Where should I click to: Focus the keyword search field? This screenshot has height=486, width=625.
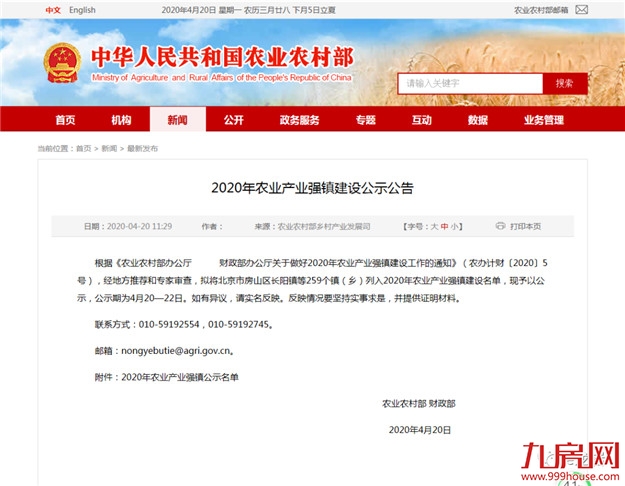coord(470,83)
